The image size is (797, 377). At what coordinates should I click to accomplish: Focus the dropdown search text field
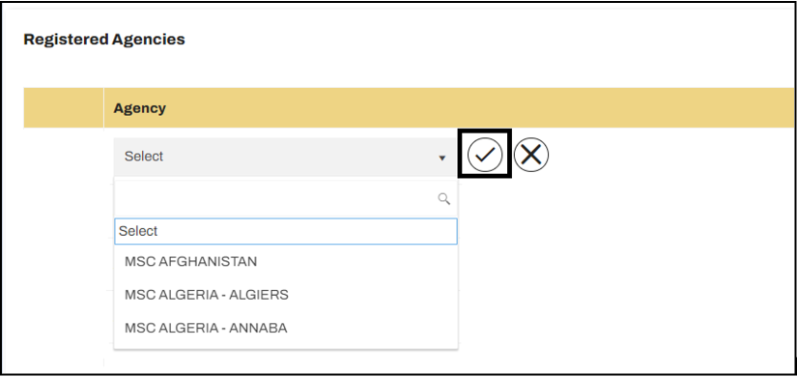pyautogui.click(x=286, y=199)
